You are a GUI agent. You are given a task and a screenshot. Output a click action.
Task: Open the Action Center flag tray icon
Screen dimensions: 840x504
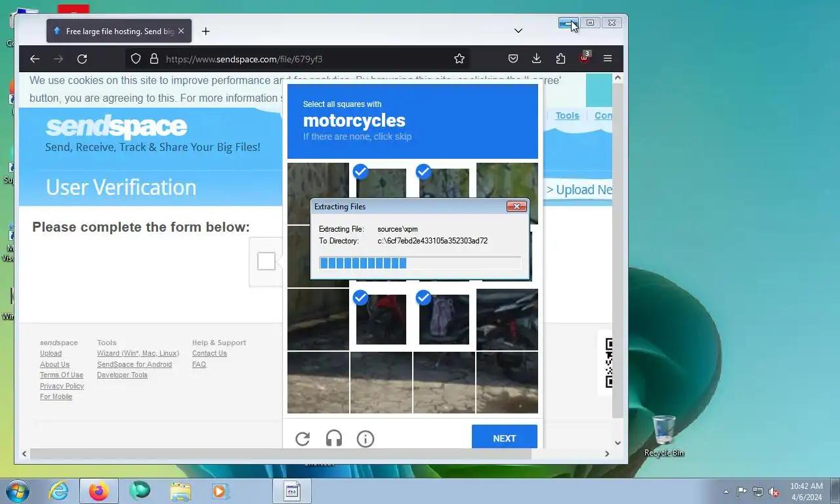(742, 491)
